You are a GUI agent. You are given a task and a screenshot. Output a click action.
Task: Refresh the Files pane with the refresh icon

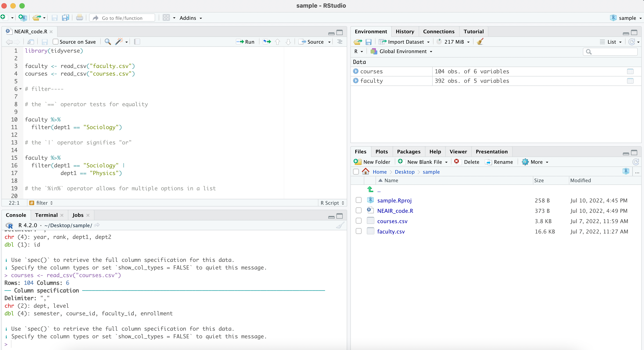point(635,162)
